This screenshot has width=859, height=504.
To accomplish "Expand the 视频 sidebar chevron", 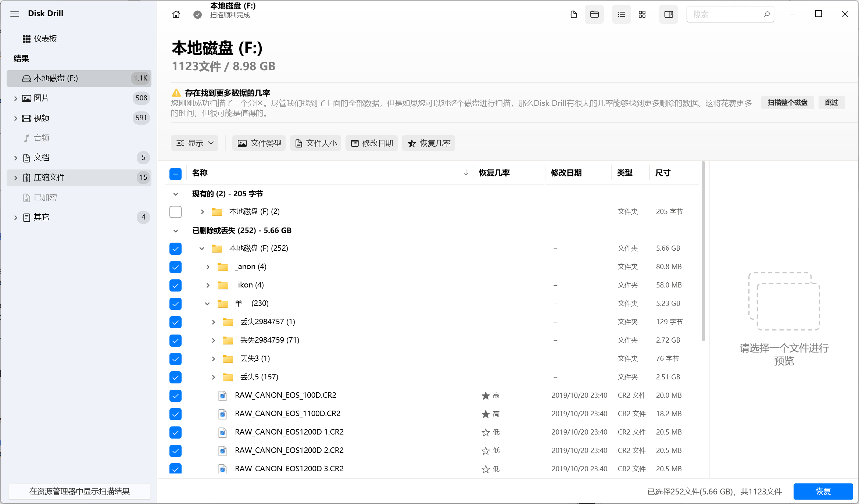I will (15, 118).
